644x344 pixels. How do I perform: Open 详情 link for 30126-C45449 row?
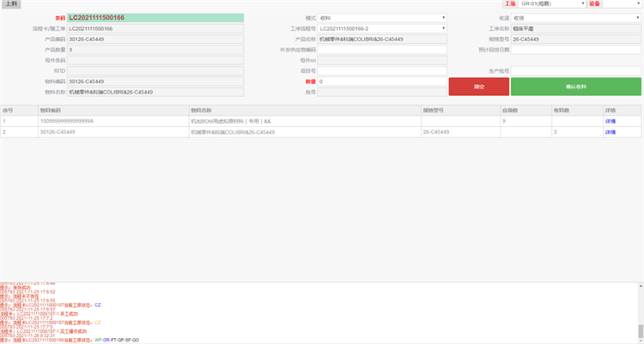pyautogui.click(x=610, y=132)
